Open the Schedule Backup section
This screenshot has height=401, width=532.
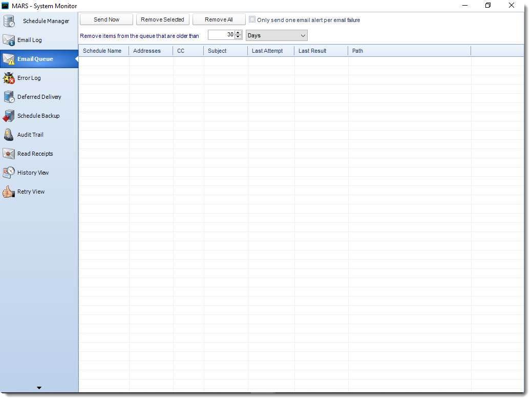coord(38,116)
